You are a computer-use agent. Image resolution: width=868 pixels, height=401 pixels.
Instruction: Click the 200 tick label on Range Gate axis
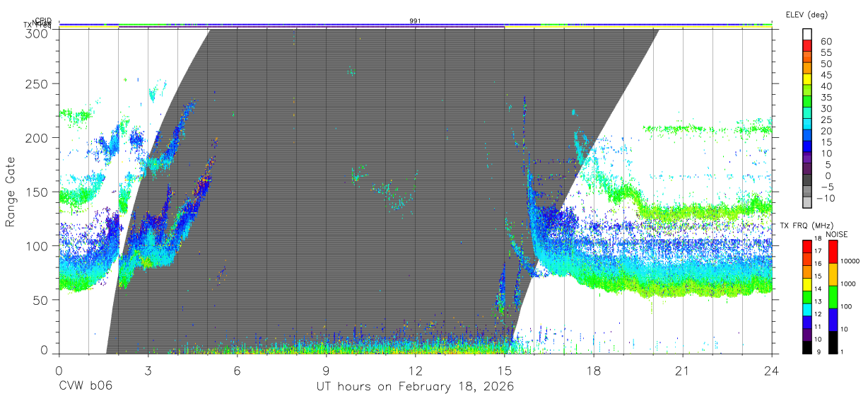tap(37, 138)
